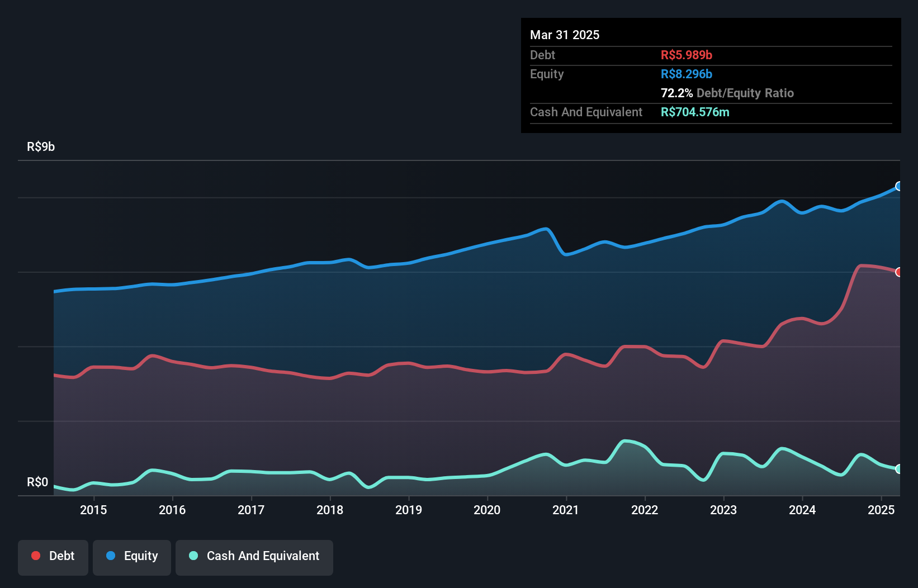The height and width of the screenshot is (588, 918).
Task: Click the R$8.296b Equity value
Action: 687,74
